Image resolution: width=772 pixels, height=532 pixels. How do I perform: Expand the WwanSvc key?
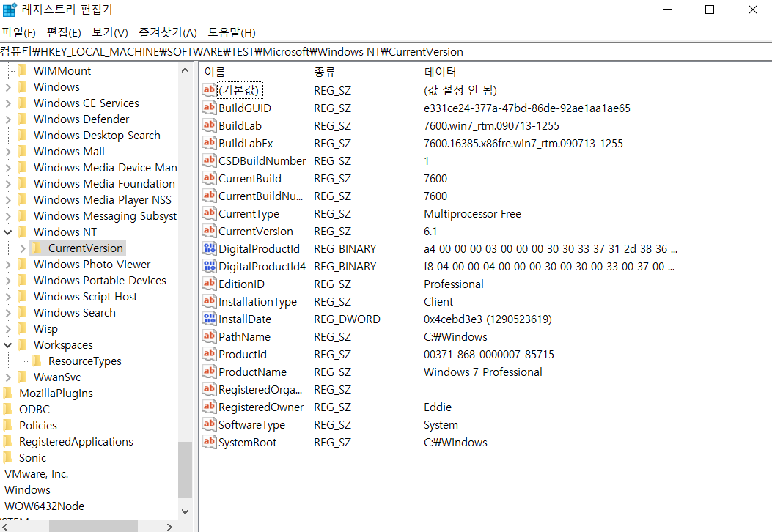8,377
